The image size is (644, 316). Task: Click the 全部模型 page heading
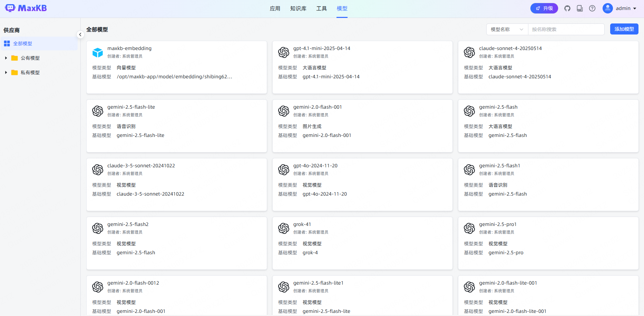[97, 30]
